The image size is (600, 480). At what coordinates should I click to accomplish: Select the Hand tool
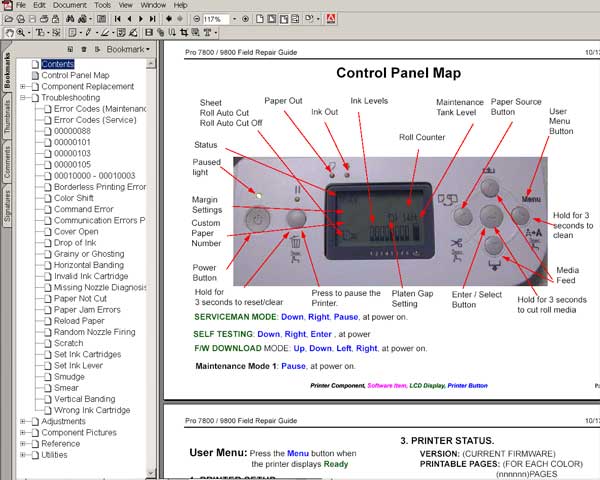(x=9, y=33)
